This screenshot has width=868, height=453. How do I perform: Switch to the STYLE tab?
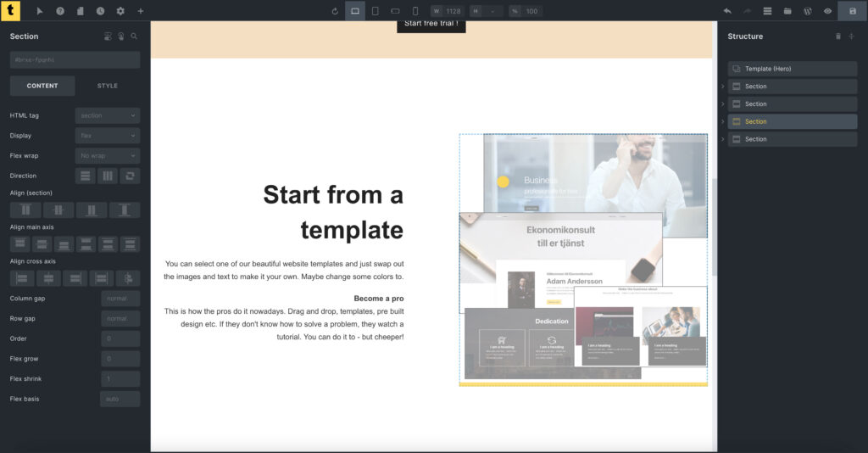pyautogui.click(x=108, y=86)
